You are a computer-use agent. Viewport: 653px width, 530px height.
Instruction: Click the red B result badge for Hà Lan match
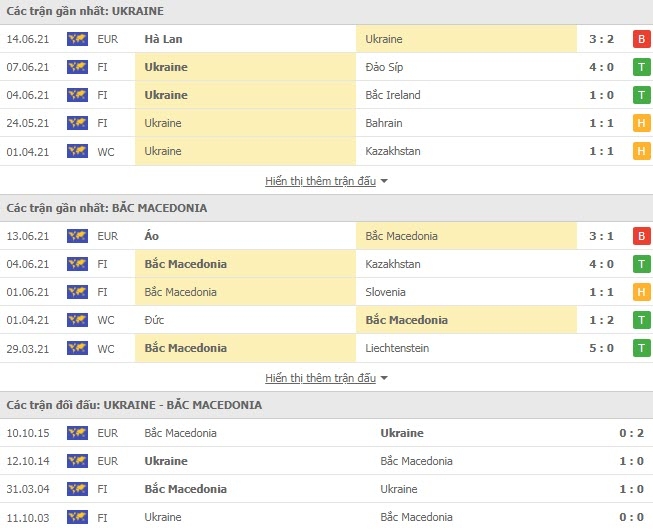641,39
